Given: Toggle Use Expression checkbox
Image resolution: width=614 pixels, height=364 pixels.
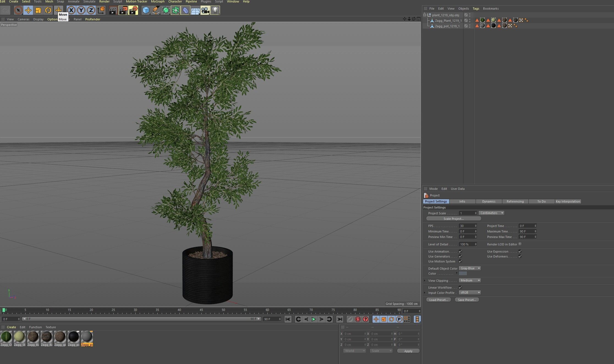Looking at the screenshot, I should 520,251.
